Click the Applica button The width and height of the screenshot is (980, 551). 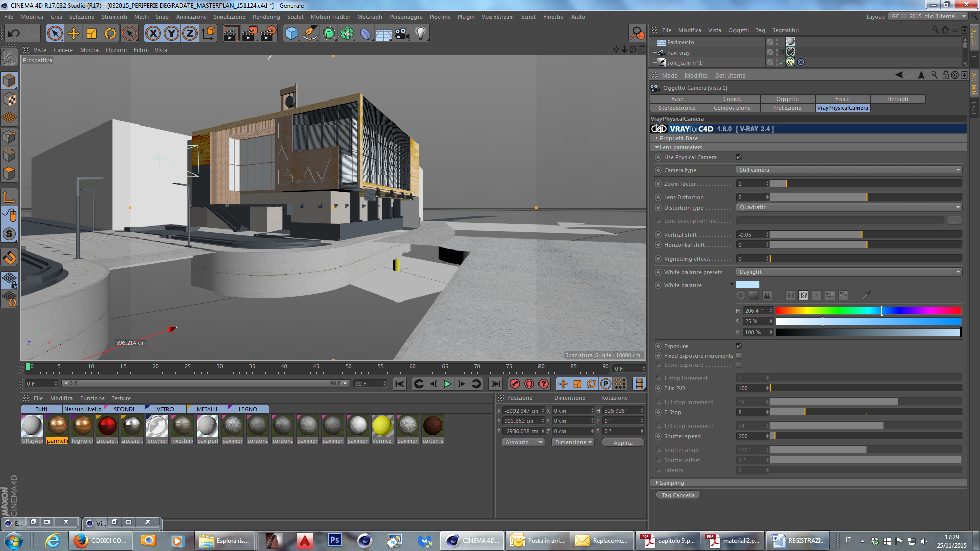[623, 443]
